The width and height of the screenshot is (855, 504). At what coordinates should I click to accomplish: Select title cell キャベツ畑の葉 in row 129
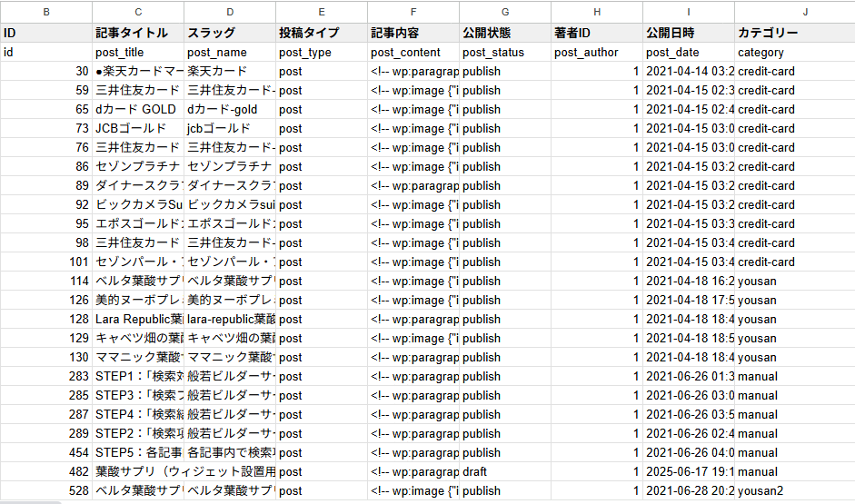tap(138, 339)
